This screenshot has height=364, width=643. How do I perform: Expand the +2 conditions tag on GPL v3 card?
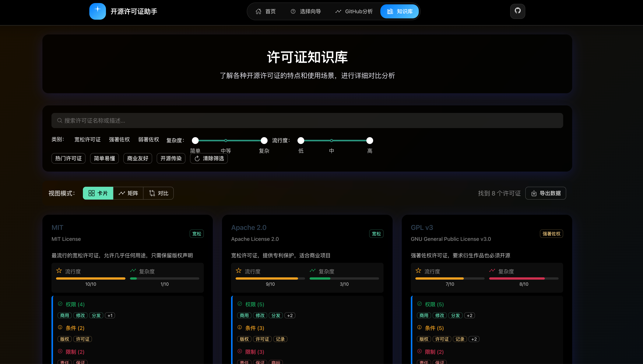pos(474,339)
